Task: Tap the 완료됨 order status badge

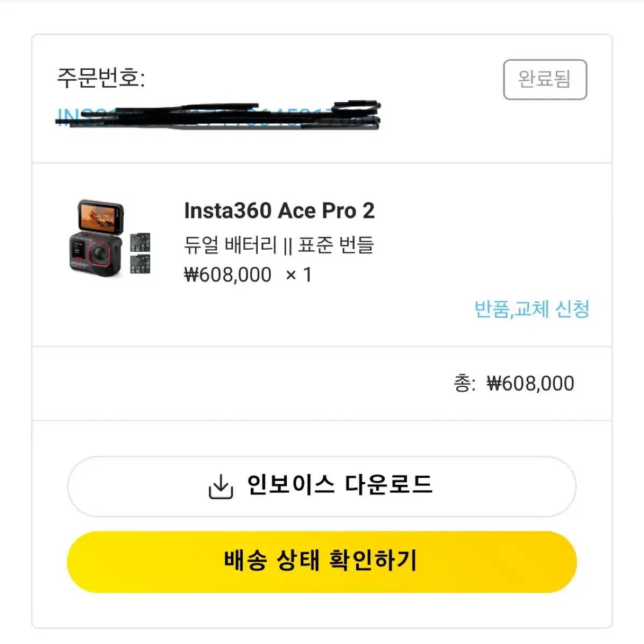Action: (x=544, y=79)
